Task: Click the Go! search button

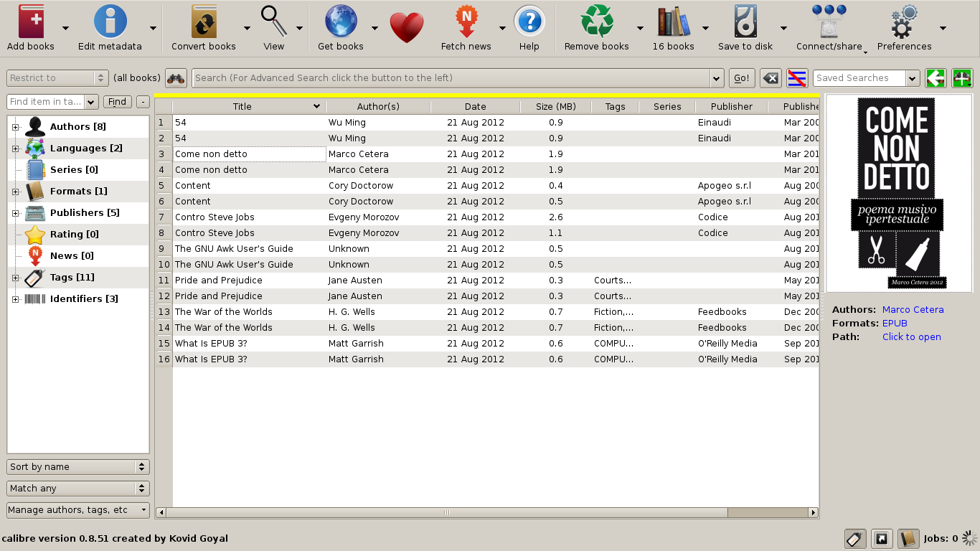Action: click(x=742, y=78)
